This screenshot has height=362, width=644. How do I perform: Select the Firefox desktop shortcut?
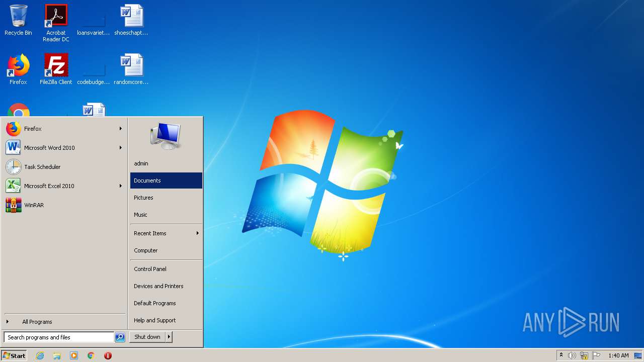click(18, 69)
